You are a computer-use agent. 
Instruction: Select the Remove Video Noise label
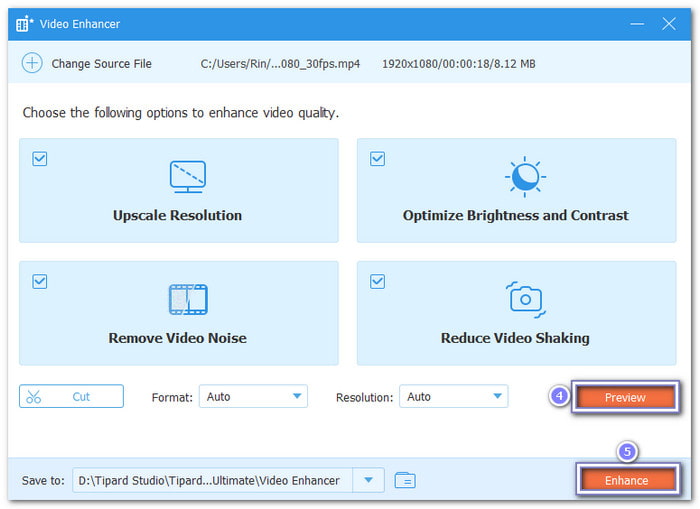(x=177, y=338)
